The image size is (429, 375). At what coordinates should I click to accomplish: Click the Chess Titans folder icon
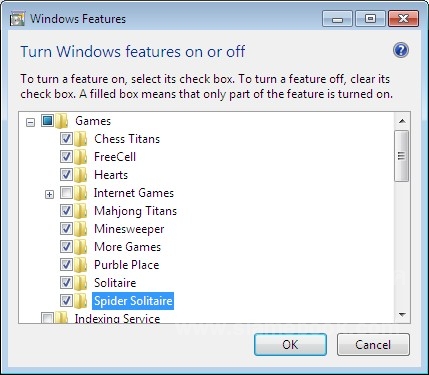(x=81, y=139)
